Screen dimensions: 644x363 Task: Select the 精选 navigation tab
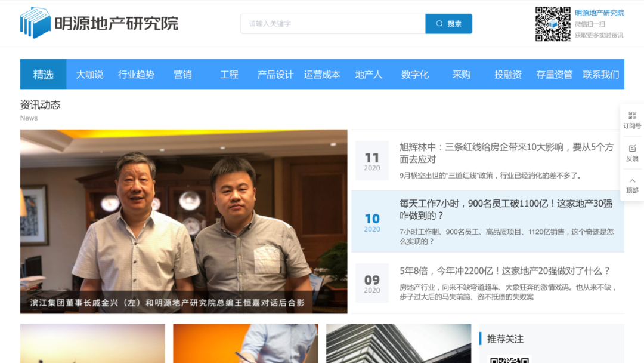(x=43, y=75)
